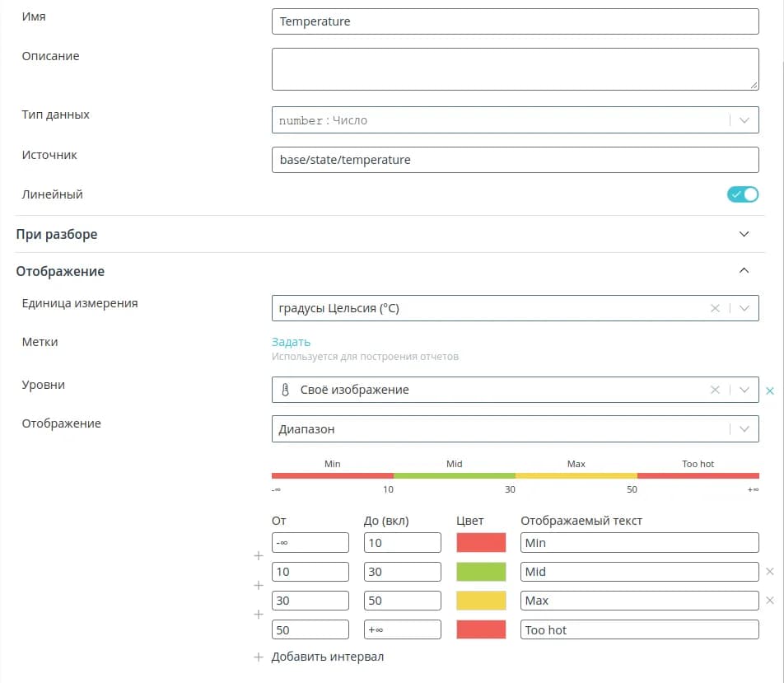Insert interval with plus below Max row

(x=258, y=615)
